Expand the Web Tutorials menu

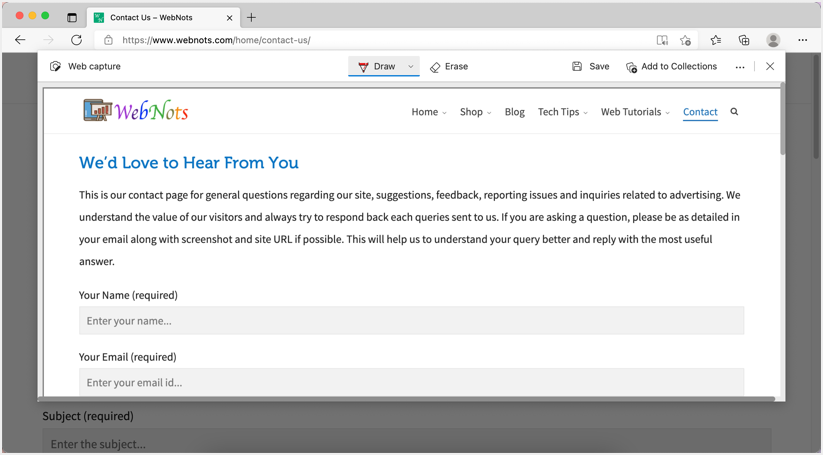(x=634, y=112)
